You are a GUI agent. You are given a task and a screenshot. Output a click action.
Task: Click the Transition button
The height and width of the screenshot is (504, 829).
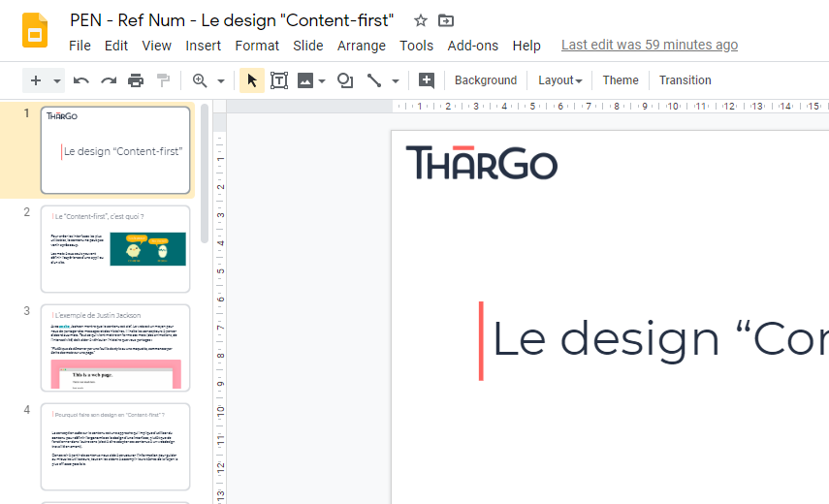click(x=685, y=80)
